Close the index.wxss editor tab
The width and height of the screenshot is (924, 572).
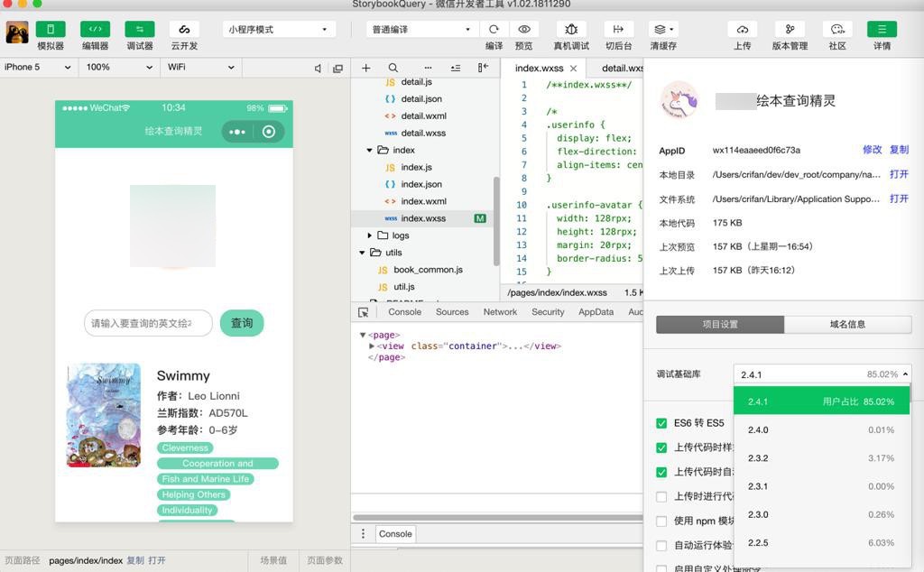coord(573,69)
